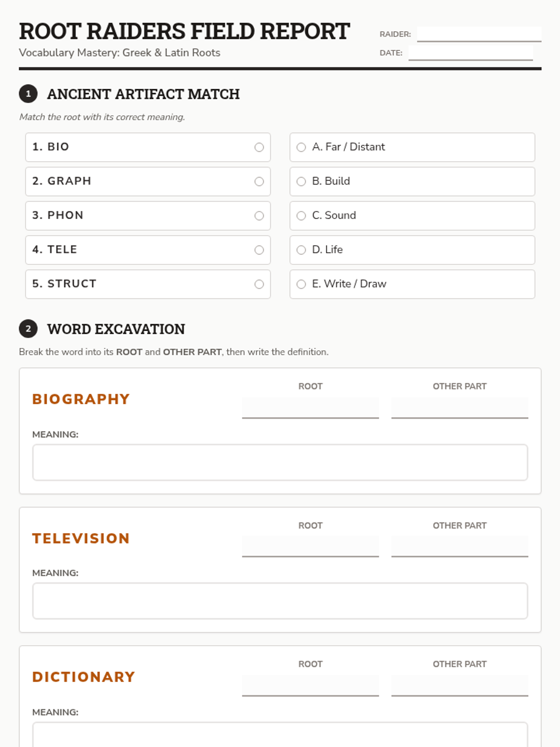Image resolution: width=560 pixels, height=747 pixels.
Task: Click the OTHER PART field for BIOGRAPHY
Action: [460, 408]
